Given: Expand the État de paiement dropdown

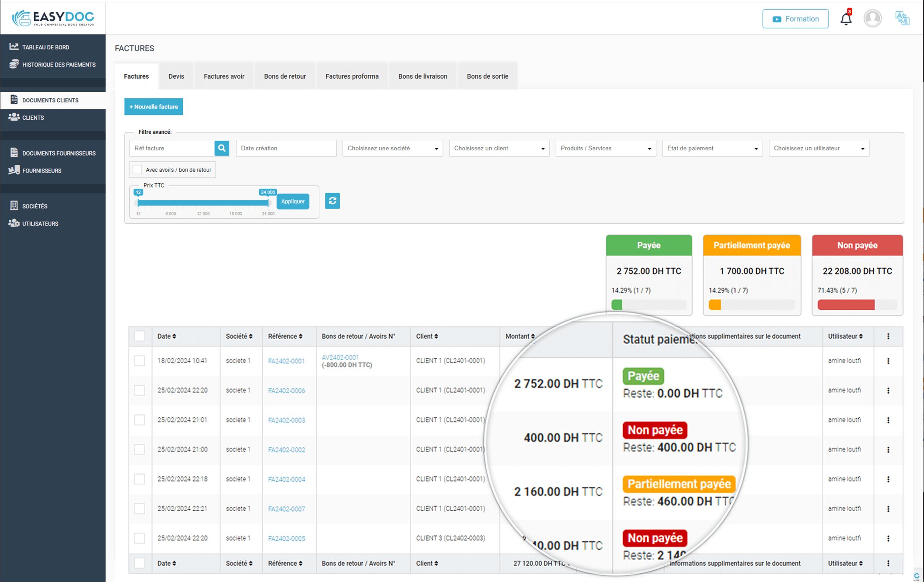Looking at the screenshot, I should pyautogui.click(x=712, y=148).
